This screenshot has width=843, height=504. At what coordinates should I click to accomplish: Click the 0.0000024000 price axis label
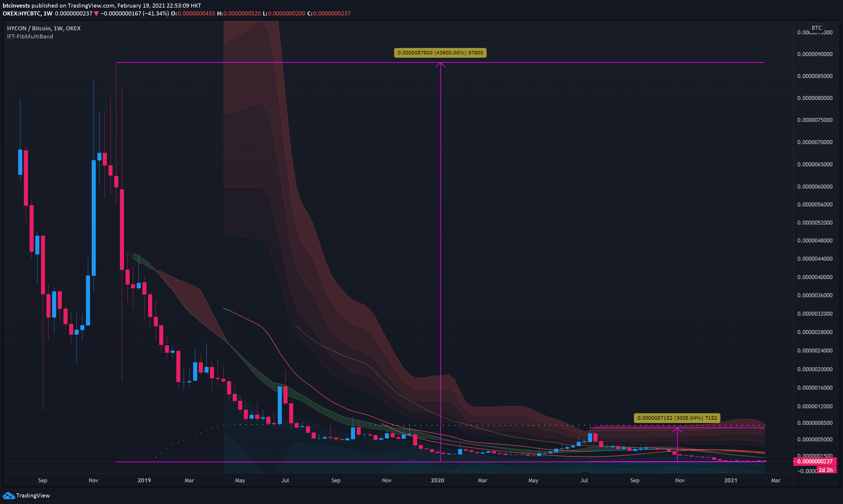[815, 350]
